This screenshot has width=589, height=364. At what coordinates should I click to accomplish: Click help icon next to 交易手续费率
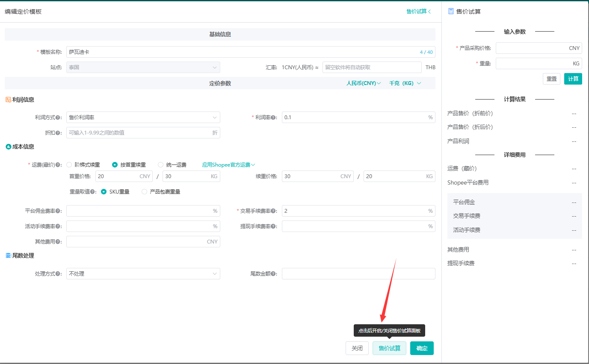click(x=273, y=211)
